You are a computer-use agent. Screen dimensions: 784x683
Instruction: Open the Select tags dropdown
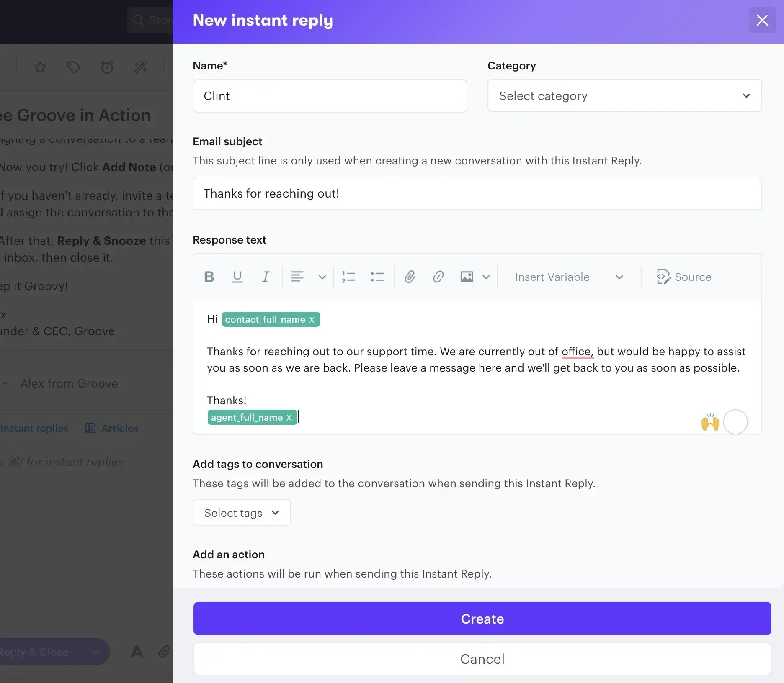point(241,512)
